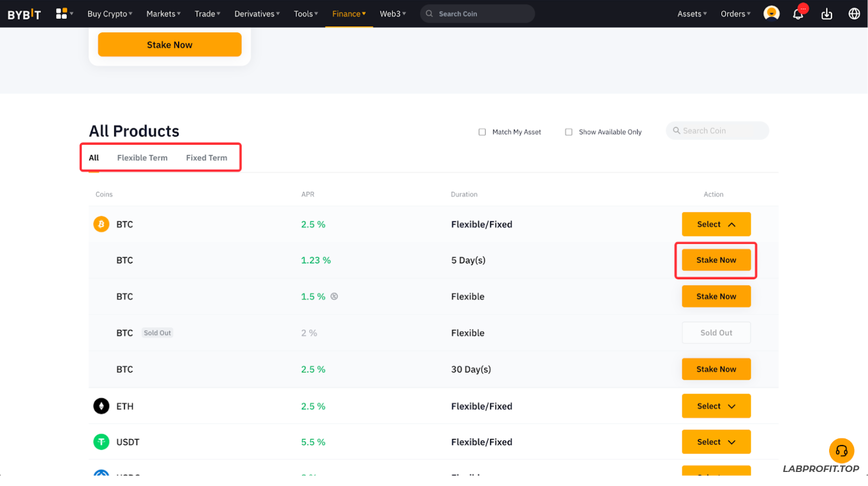
Task: Click the user profile avatar icon
Action: 771,13
